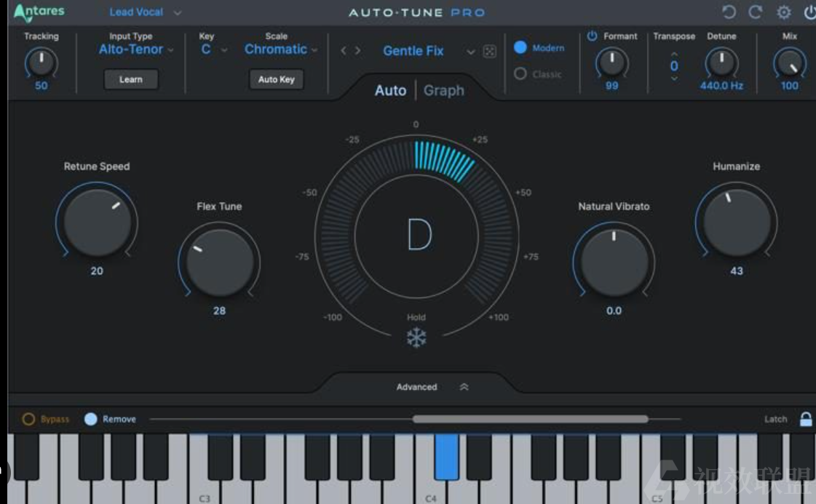Select the Modern mode radio button
The width and height of the screenshot is (816, 504).
click(x=520, y=47)
